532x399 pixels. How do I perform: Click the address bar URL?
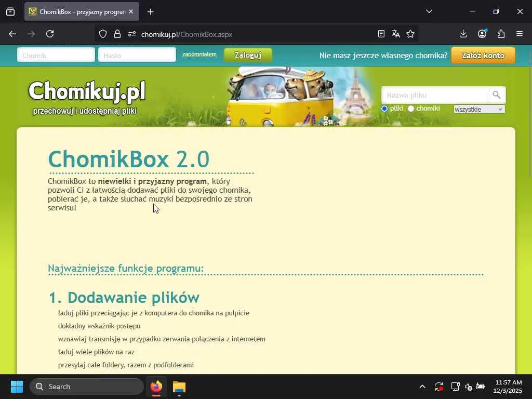[187, 34]
